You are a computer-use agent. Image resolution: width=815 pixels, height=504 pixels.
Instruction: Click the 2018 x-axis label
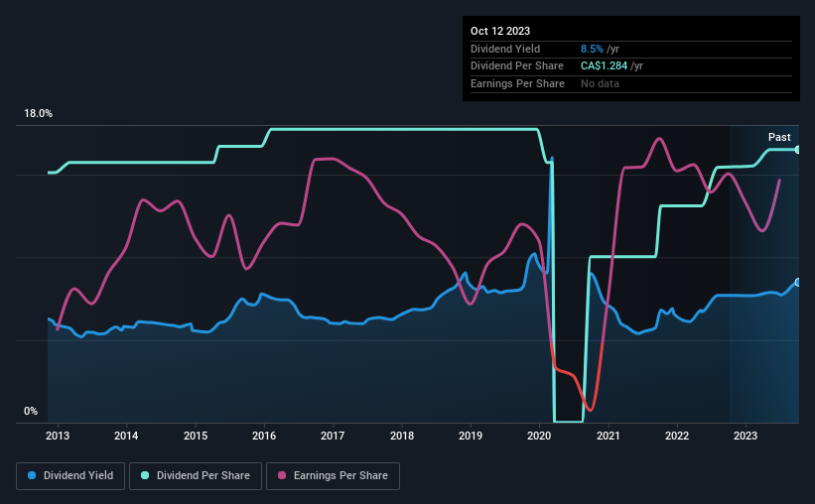pos(402,436)
